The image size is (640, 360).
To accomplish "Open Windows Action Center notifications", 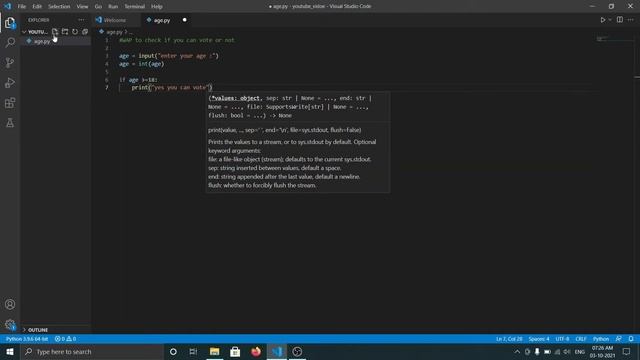I will [627, 351].
